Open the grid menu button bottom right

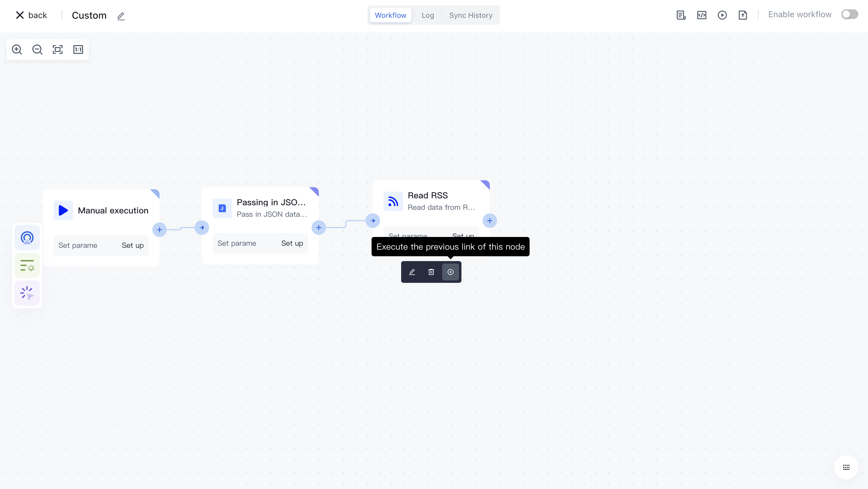coord(846,467)
